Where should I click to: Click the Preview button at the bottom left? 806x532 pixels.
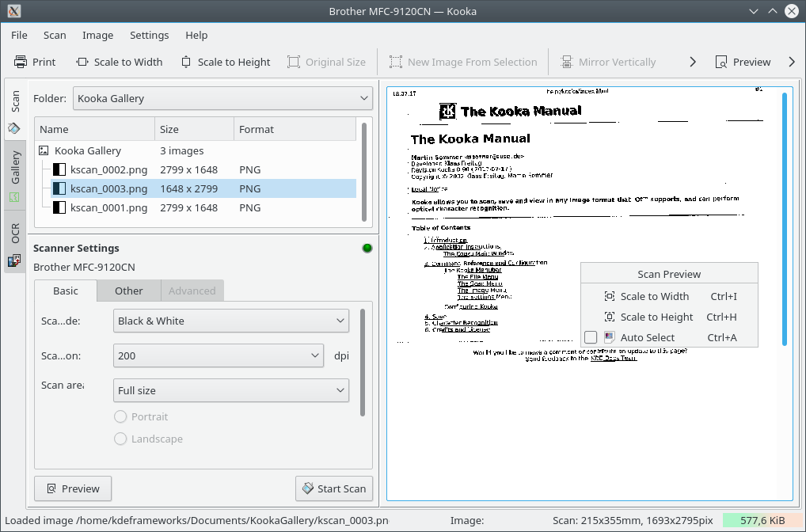tap(73, 488)
